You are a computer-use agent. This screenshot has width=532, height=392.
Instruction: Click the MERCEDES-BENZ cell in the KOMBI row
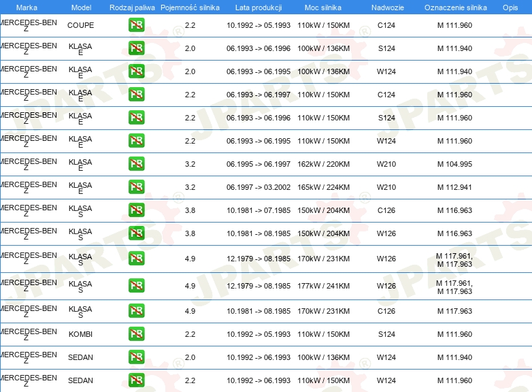(29, 334)
